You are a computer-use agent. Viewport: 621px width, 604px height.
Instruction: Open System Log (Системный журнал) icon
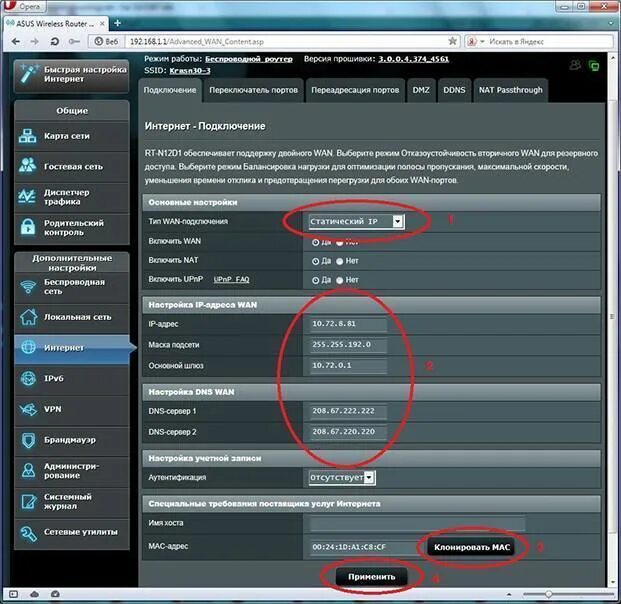point(29,501)
